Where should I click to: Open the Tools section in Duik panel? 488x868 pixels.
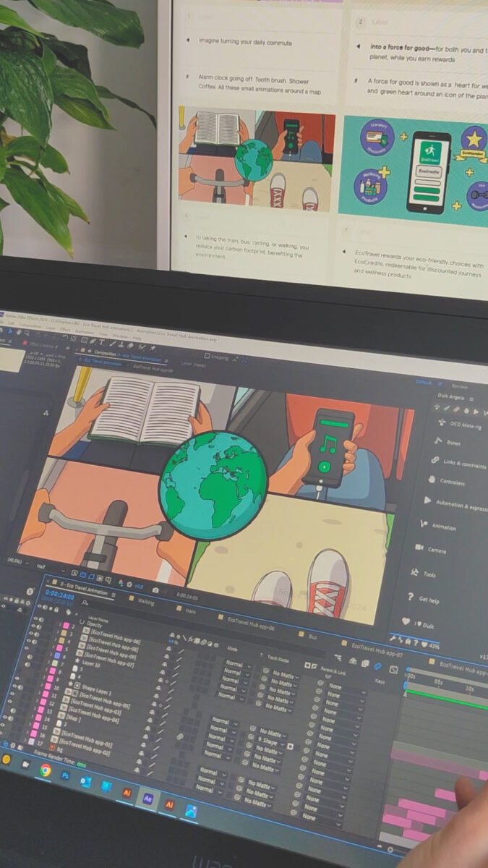(424, 574)
